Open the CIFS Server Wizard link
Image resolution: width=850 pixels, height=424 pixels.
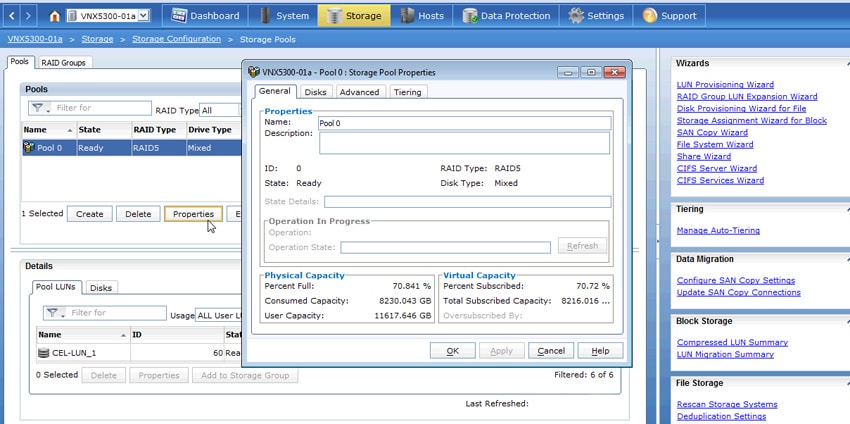717,168
